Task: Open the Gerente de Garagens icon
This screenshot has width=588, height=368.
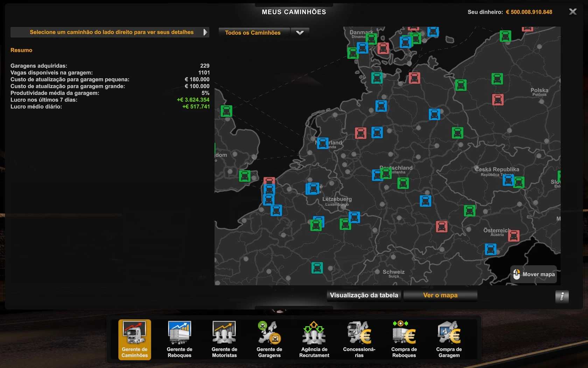Action: click(269, 339)
